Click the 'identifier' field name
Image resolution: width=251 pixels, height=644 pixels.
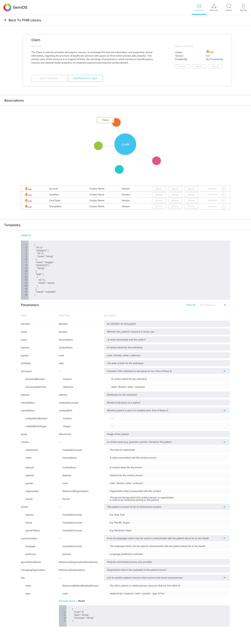pyautogui.click(x=26, y=324)
